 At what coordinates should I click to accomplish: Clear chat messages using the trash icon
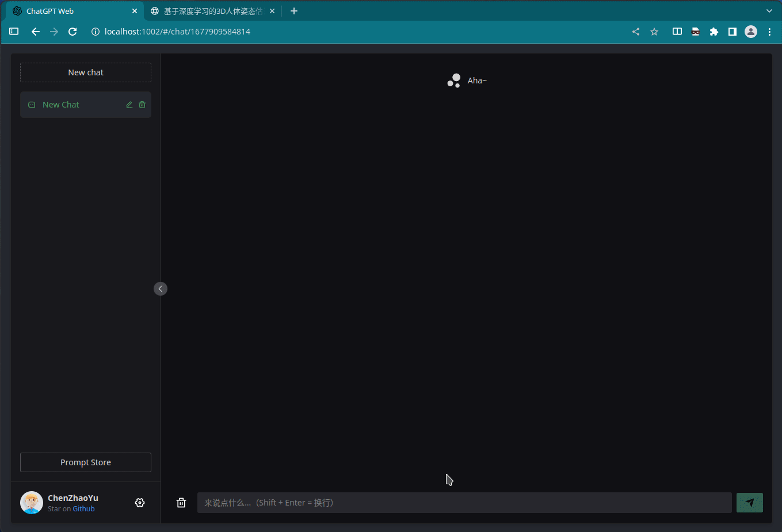pos(181,502)
